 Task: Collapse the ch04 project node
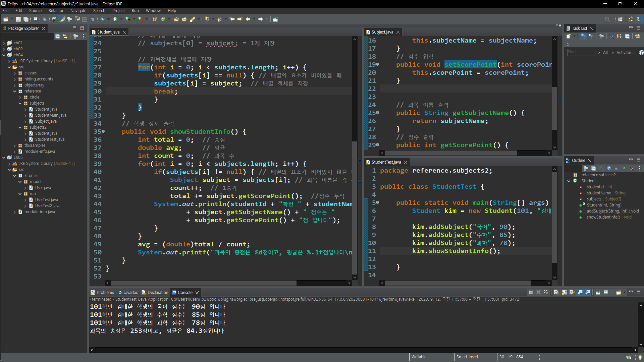click(x=4, y=55)
